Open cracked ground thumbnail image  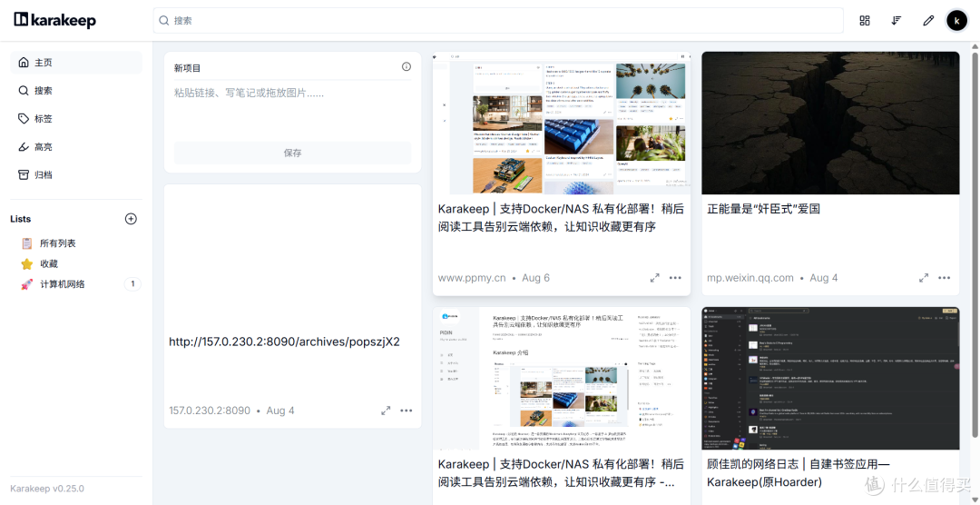830,123
